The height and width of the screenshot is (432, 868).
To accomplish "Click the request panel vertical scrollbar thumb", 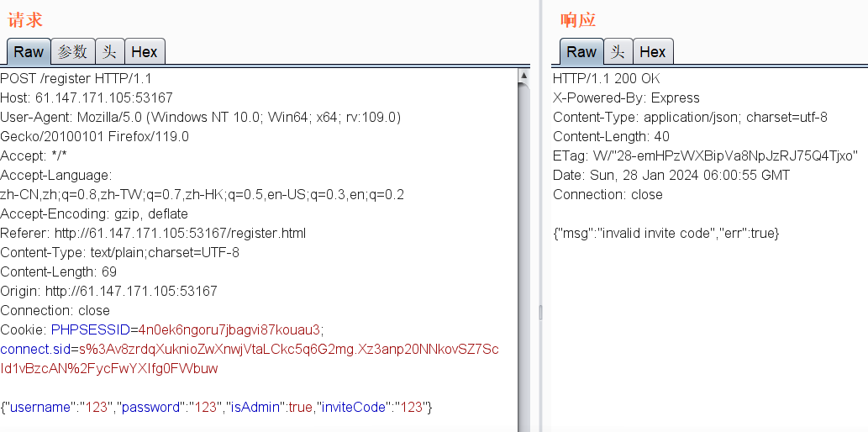I will pos(523,257).
